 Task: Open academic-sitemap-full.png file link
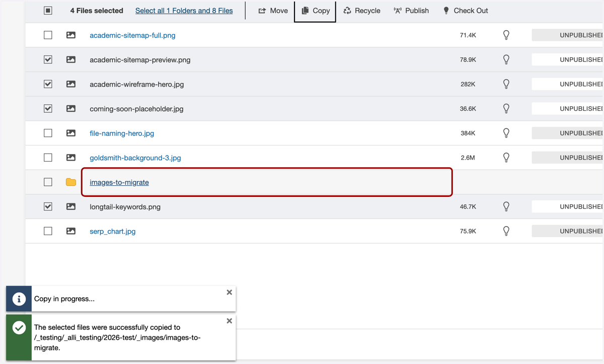(x=132, y=35)
